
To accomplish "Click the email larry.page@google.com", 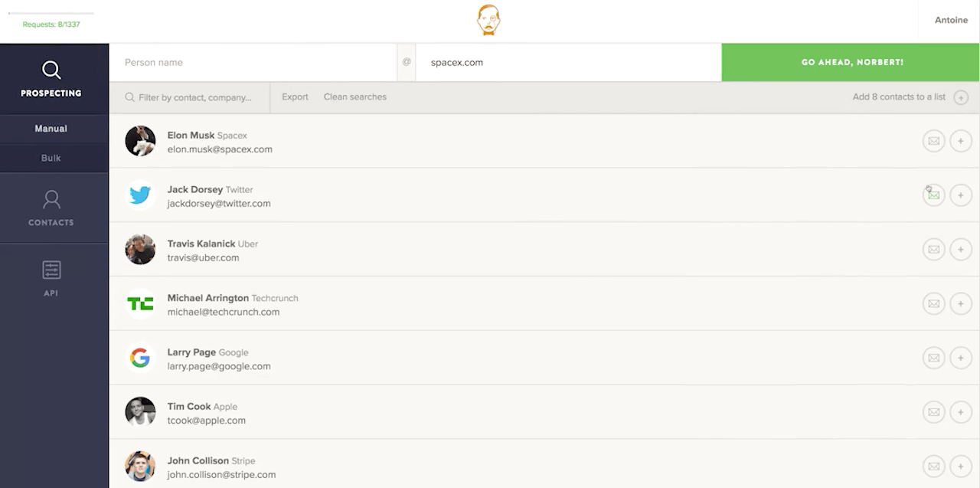I will (x=219, y=366).
